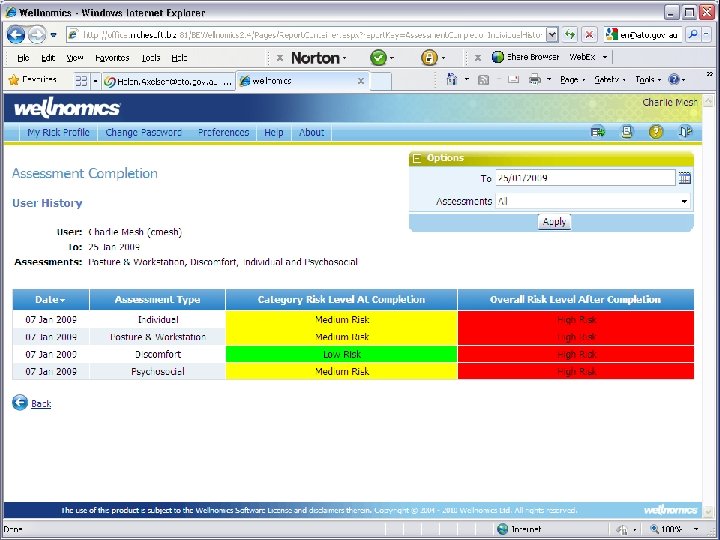Open the wellnomics Help nav item
This screenshot has width=720, height=540.
(274, 132)
